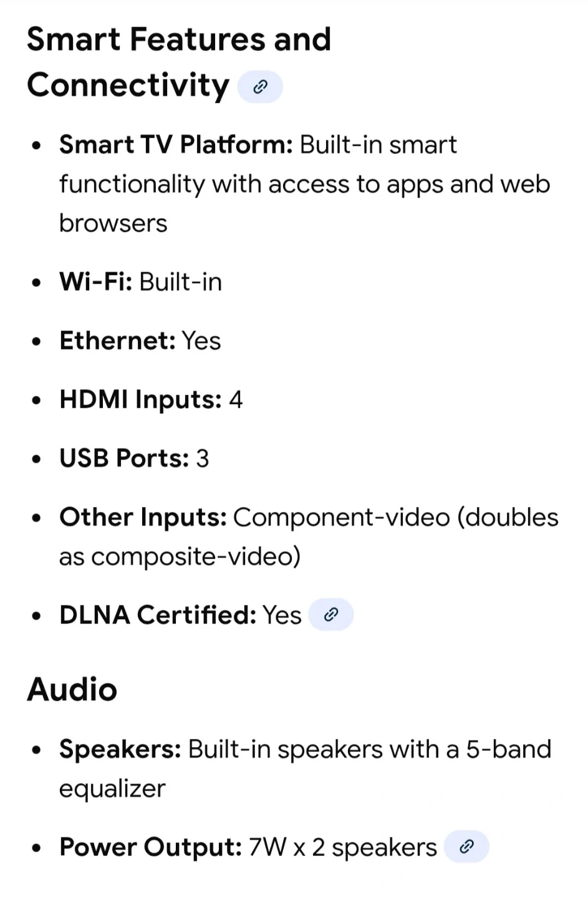This screenshot has height=898, width=588.
Task: Click the Wi-Fi label
Action: tap(95, 282)
